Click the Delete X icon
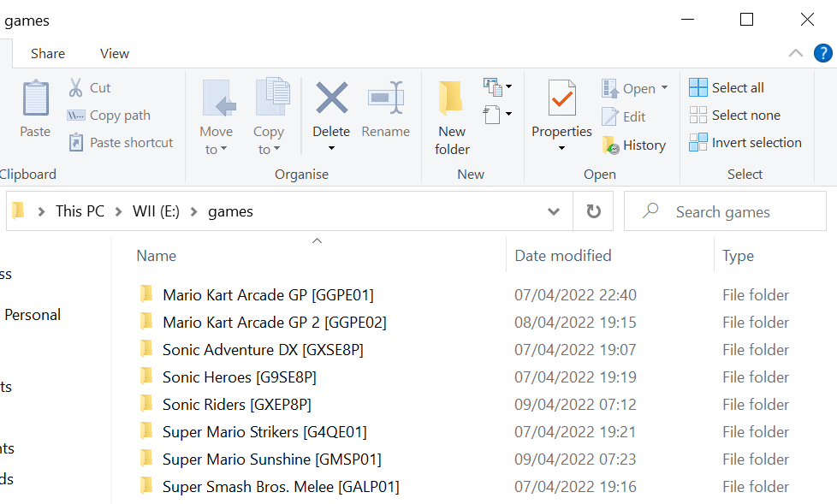Screen dimensions: 837x504 (x=331, y=98)
